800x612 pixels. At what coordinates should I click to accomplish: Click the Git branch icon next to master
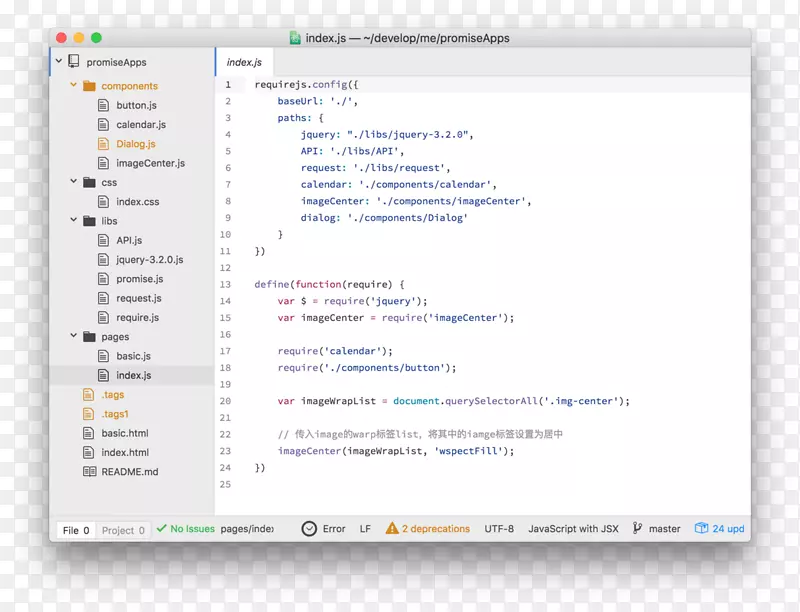pyautogui.click(x=637, y=528)
